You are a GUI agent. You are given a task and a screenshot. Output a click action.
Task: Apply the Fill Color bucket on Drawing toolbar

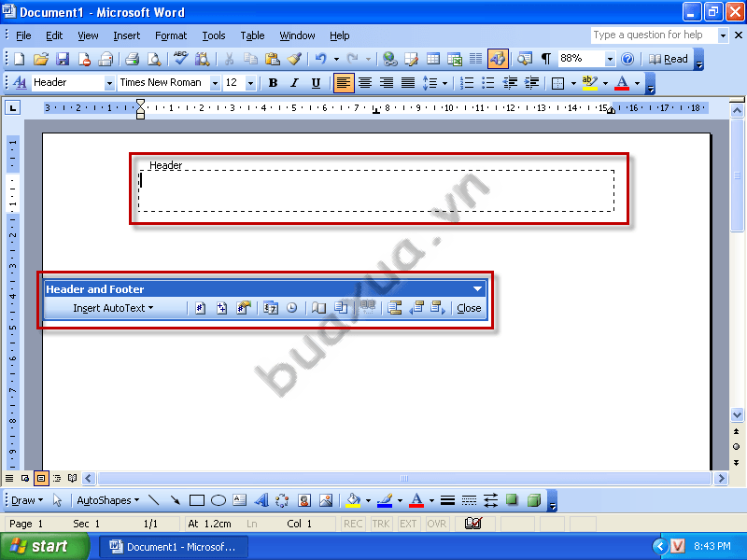coord(354,500)
